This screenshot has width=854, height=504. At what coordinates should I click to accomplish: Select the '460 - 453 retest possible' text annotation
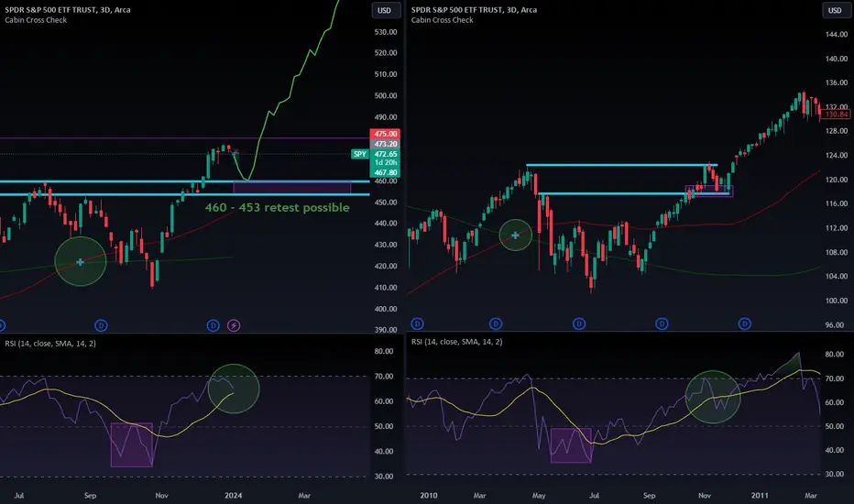click(x=278, y=208)
